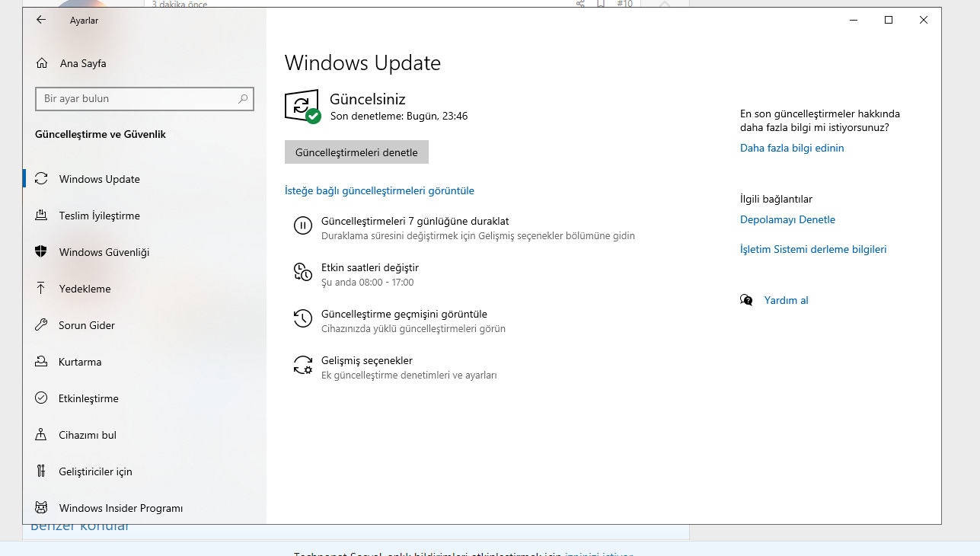Open İsteğe bağlı güncelleştirmeleri görüntüle link
Image resolution: width=980 pixels, height=556 pixels.
[x=379, y=190]
